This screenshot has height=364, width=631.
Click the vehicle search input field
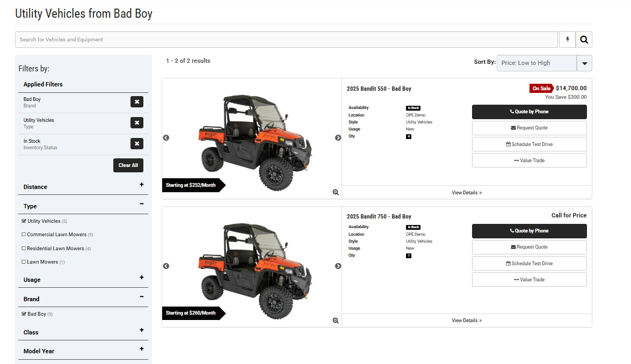(287, 39)
